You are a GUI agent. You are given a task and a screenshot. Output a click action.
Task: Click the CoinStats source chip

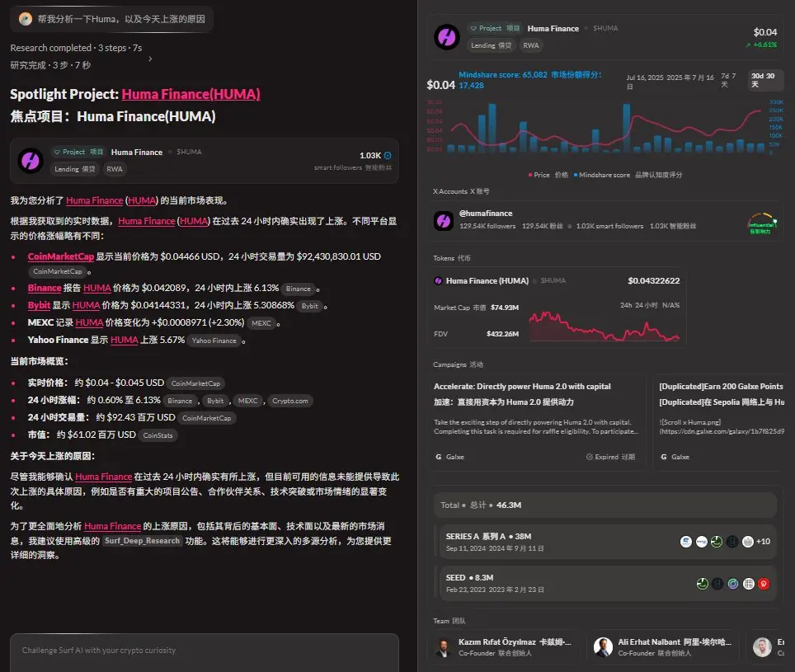tap(158, 435)
